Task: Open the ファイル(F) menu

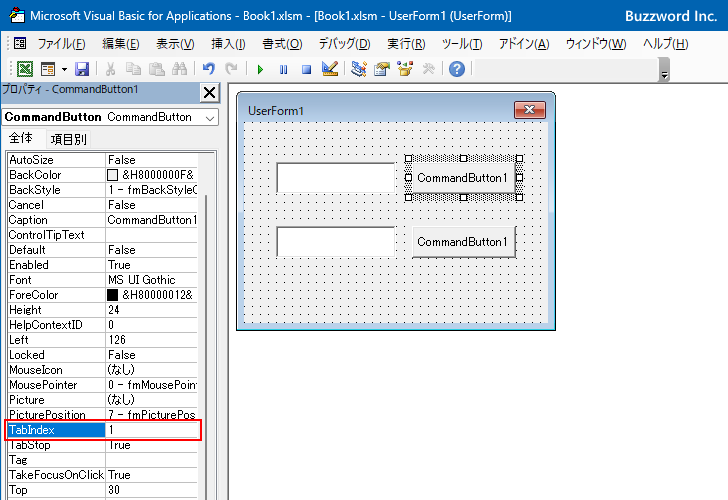Action: 61,44
